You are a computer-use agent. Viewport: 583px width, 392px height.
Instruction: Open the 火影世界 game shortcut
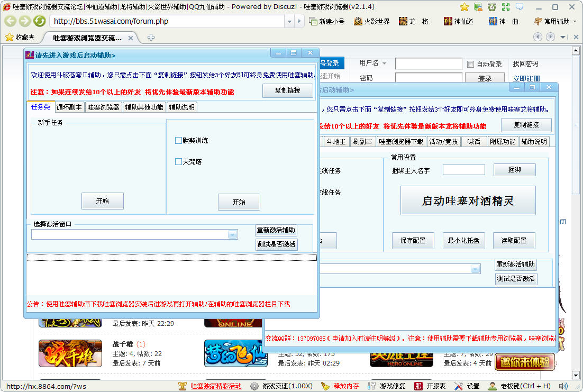[371, 21]
